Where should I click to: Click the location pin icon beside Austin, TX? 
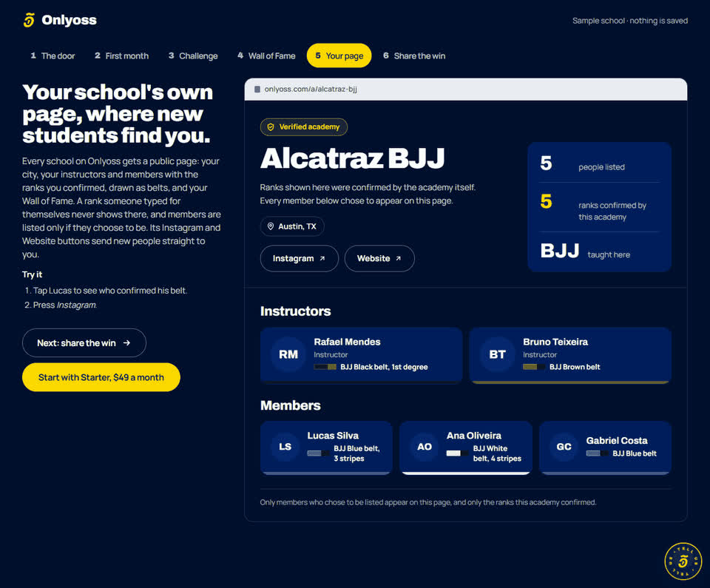(x=271, y=226)
